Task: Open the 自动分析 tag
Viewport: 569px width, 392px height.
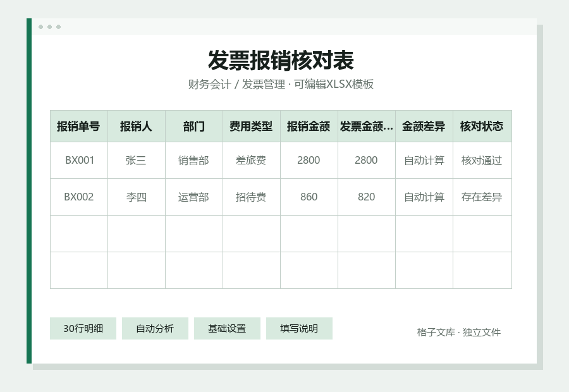Action: pyautogui.click(x=155, y=329)
